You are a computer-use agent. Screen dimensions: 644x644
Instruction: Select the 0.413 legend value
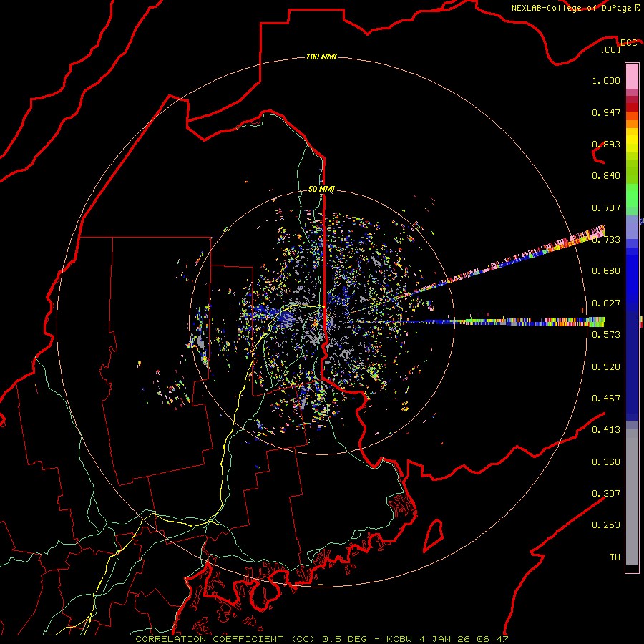(x=606, y=430)
